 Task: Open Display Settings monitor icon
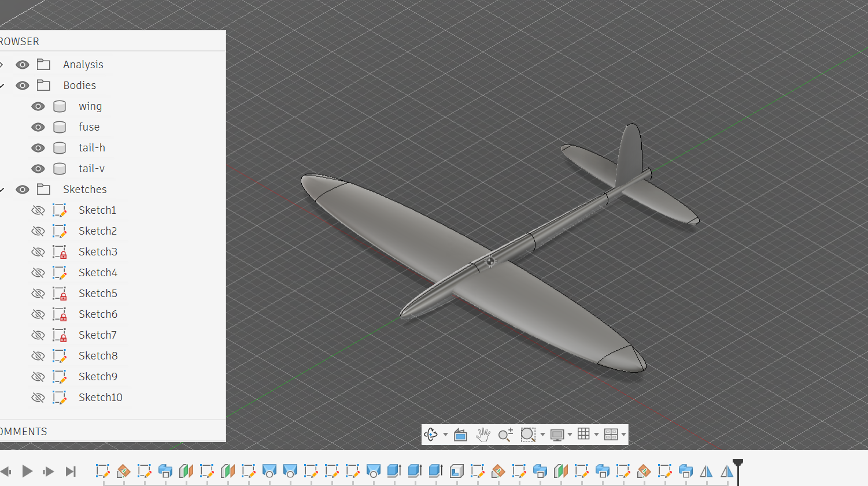(557, 435)
